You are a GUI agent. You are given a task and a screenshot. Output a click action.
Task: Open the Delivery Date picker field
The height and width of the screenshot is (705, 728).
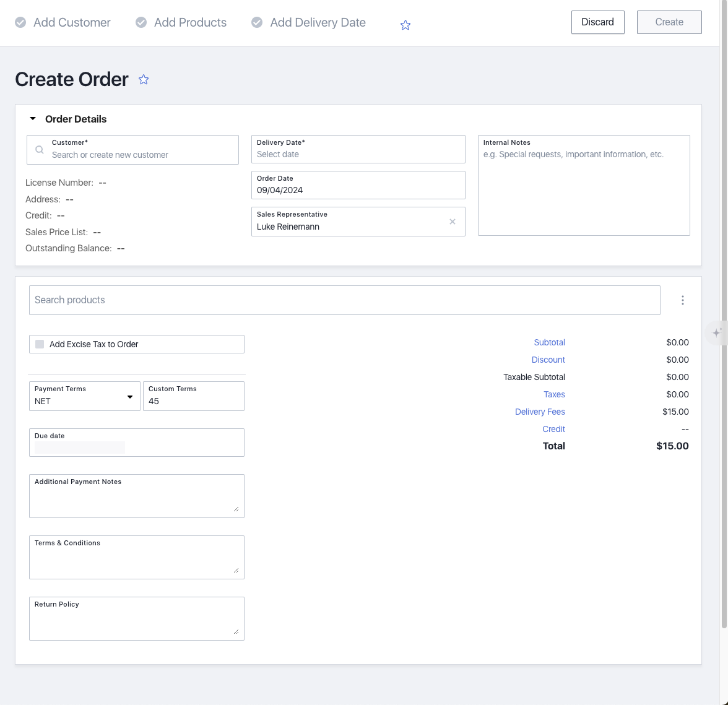click(x=358, y=149)
